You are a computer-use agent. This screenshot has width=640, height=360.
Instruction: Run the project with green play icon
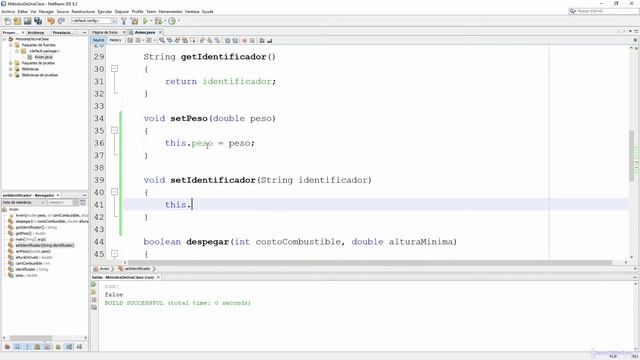[x=145, y=21]
